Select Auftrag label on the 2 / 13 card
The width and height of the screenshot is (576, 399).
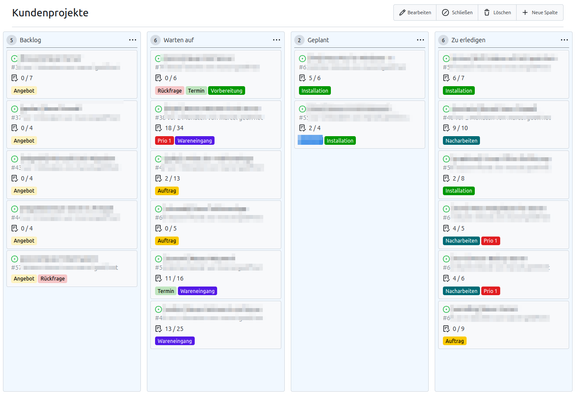click(x=167, y=191)
